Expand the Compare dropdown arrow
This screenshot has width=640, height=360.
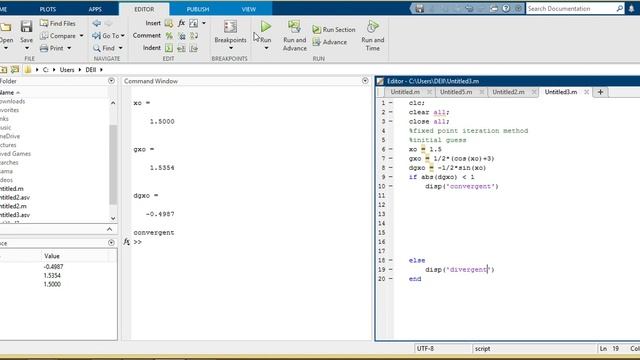[82, 36]
